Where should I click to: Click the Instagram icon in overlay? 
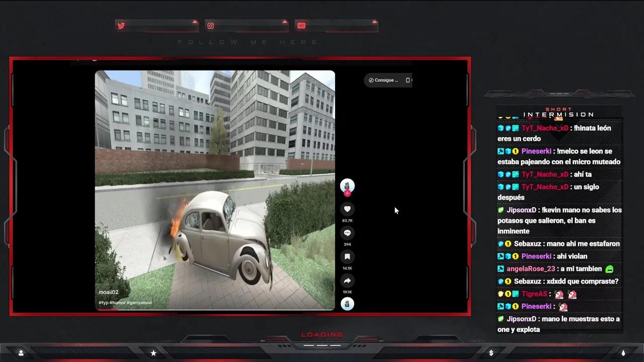pyautogui.click(x=211, y=26)
